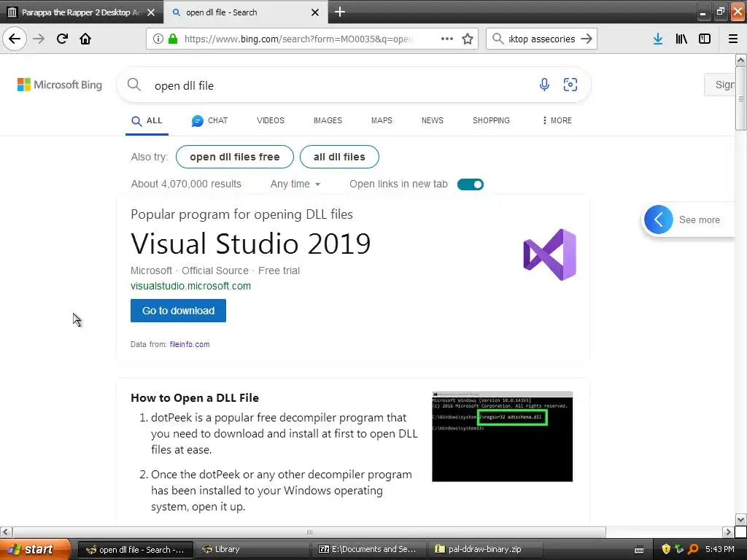Close the Parappa the Rapper 2 tab
747x560 pixels.
pyautogui.click(x=151, y=12)
